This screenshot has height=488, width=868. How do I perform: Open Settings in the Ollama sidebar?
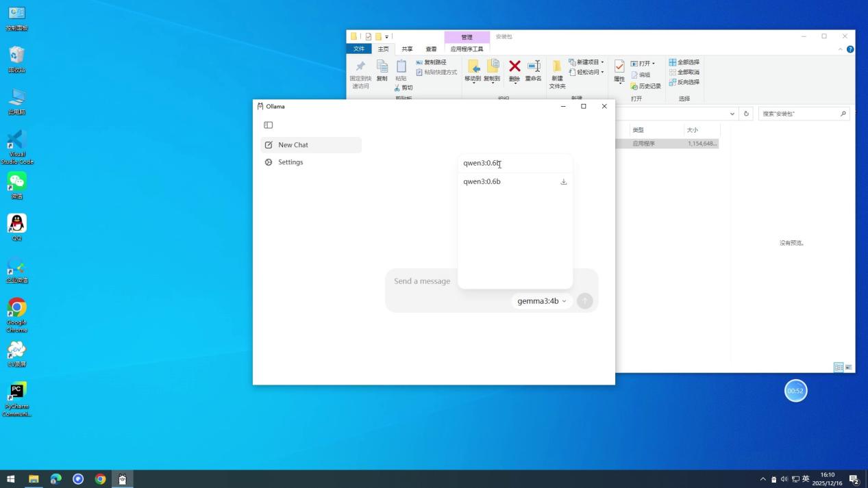[x=290, y=162]
